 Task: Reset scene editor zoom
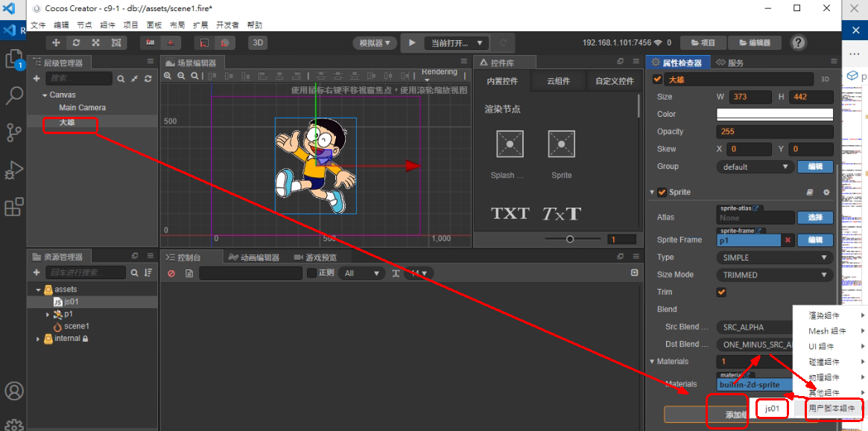(x=194, y=76)
